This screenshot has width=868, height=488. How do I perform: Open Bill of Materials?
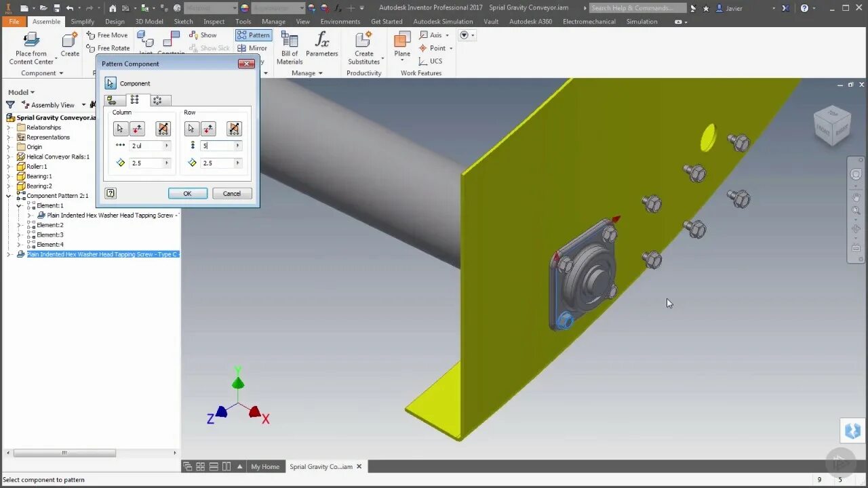click(290, 47)
